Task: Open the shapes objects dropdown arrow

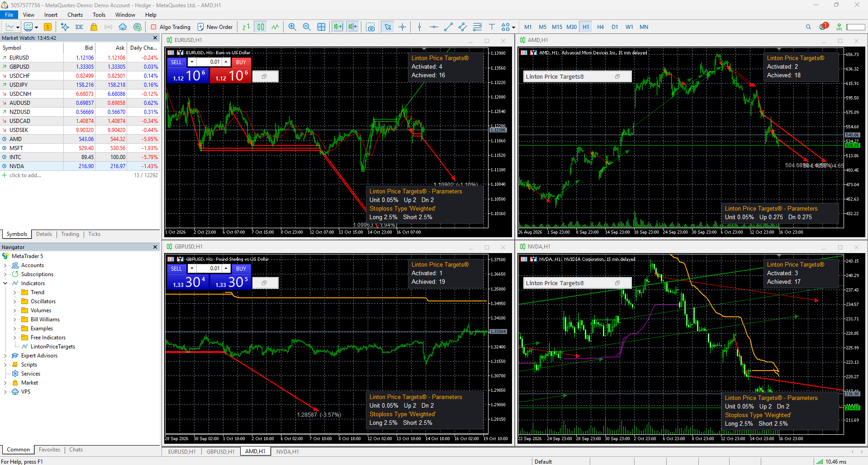Action: [x=513, y=27]
